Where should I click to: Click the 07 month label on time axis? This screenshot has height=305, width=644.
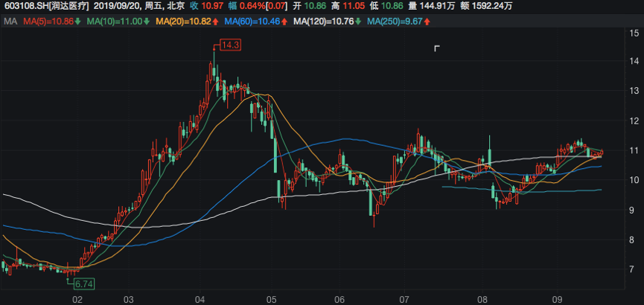pos(403,298)
